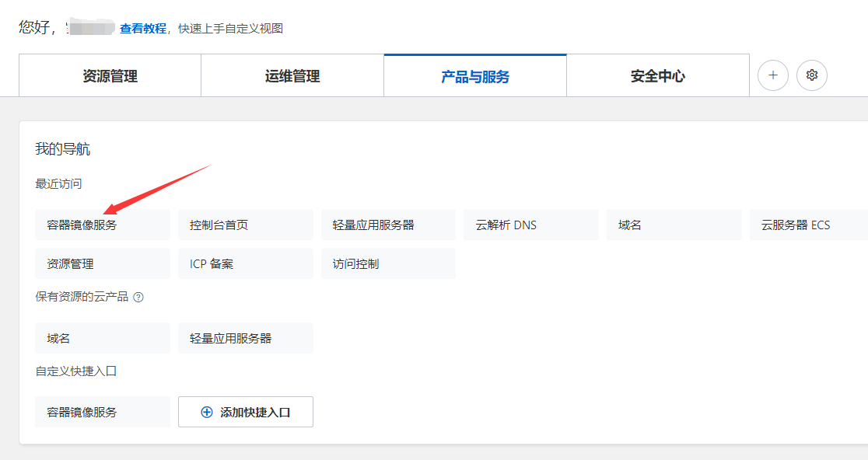Click the plus icon to add a view tab
This screenshot has height=460, width=868.
coord(773,75)
